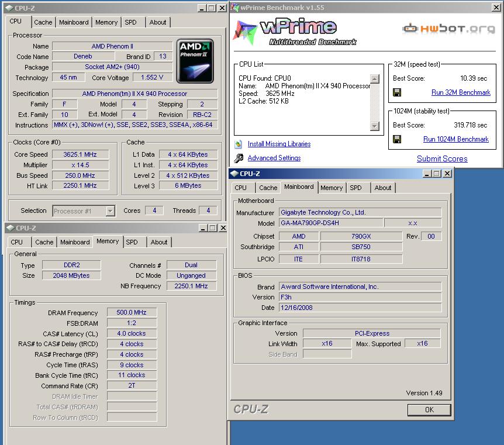Click the HT Link 2250.1 MHz value
504x445 pixels.
80,185
